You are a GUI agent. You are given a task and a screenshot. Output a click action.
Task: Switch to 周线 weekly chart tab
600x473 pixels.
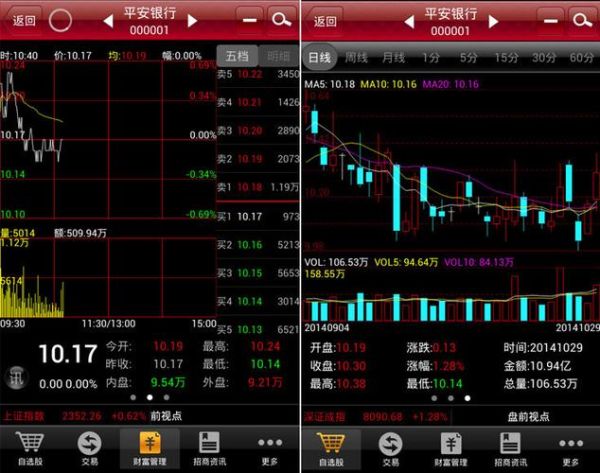[357, 57]
